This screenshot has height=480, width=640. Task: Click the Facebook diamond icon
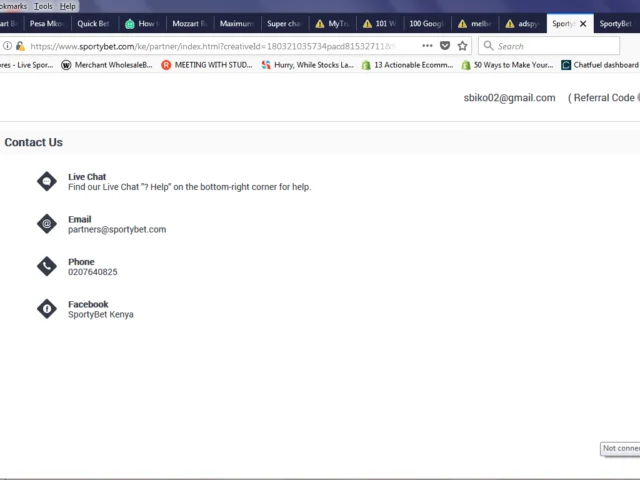click(47, 309)
